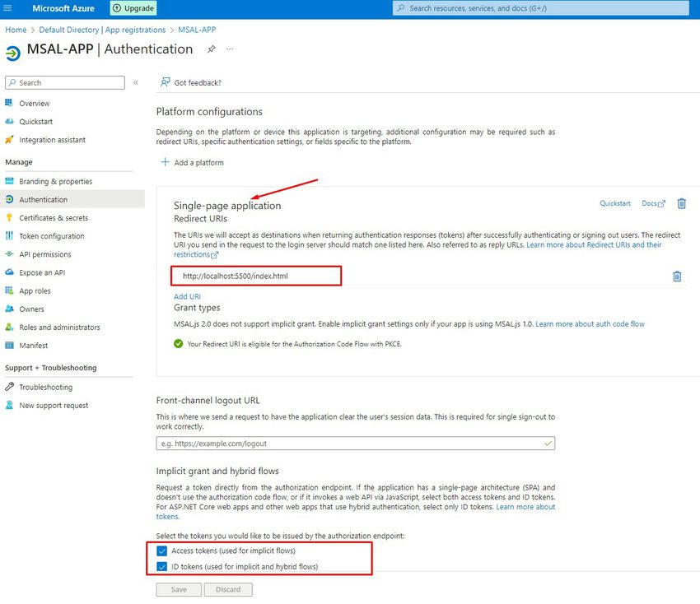Collapse the left navigation menu

pyautogui.click(x=136, y=82)
